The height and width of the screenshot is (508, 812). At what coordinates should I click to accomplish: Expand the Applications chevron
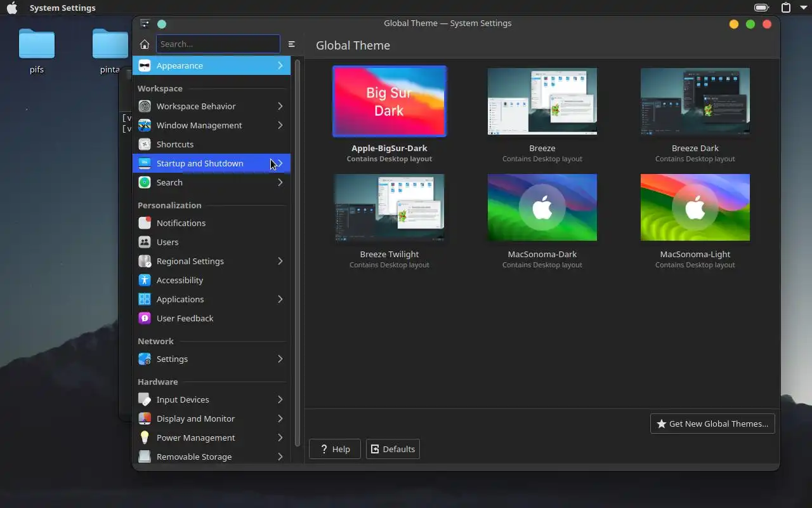coord(280,299)
